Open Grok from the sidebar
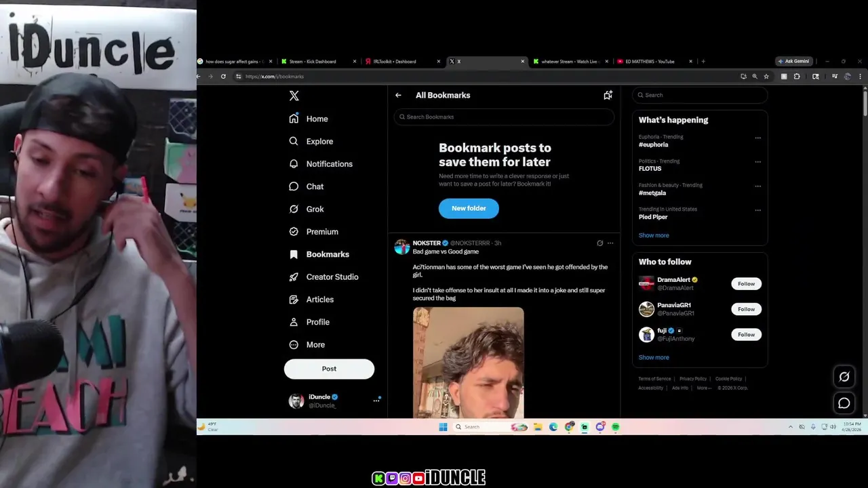 coord(307,209)
